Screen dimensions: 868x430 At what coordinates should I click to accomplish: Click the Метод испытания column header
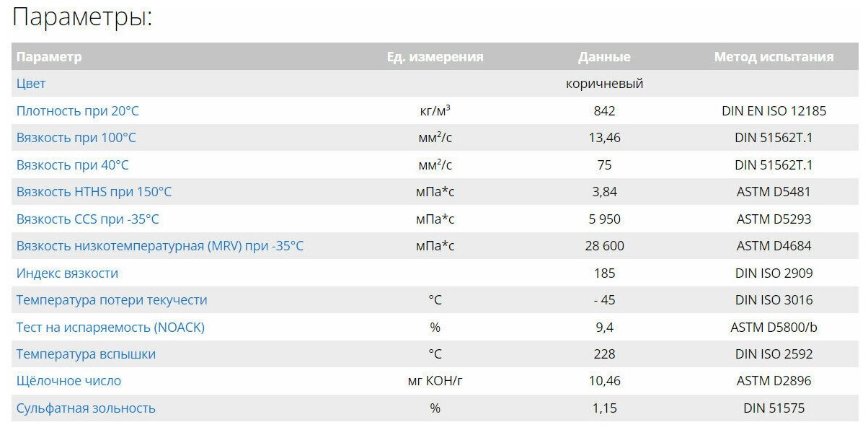[x=774, y=57]
